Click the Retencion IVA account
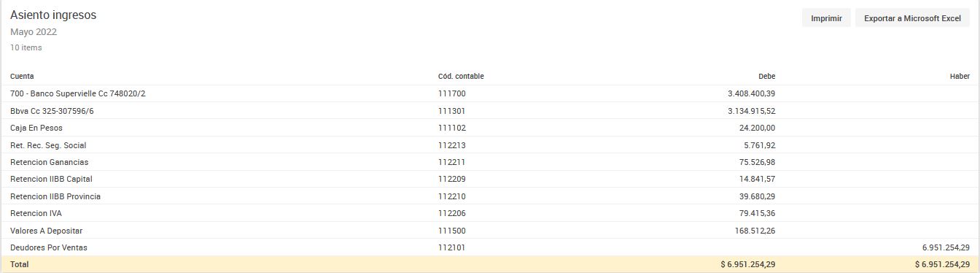The image size is (980, 273). [x=36, y=213]
